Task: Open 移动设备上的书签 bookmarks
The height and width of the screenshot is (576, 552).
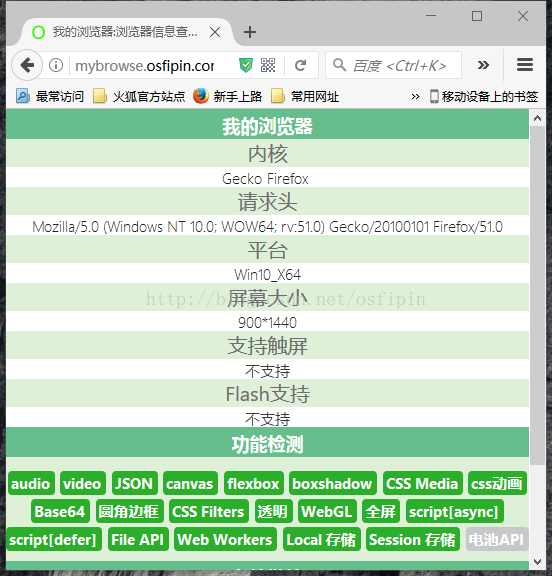Action: [x=484, y=97]
